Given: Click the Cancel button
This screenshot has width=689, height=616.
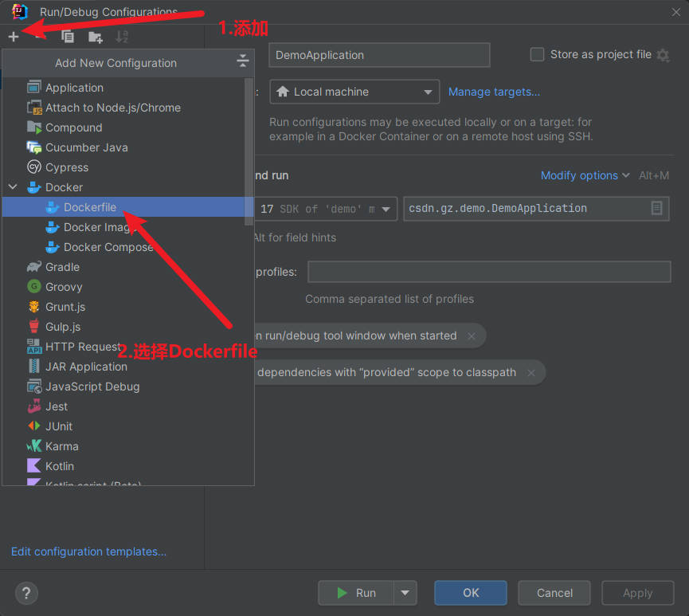Looking at the screenshot, I should click(554, 593).
